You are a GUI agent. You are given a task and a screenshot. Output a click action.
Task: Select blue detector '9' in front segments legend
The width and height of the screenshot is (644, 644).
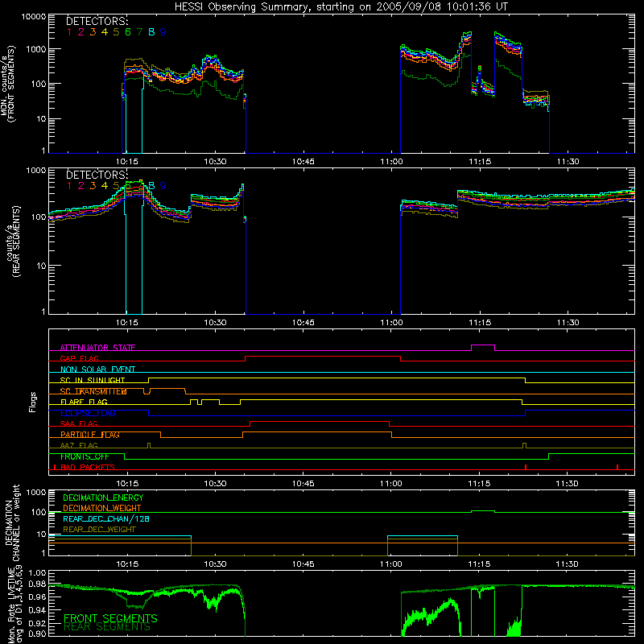163,32
